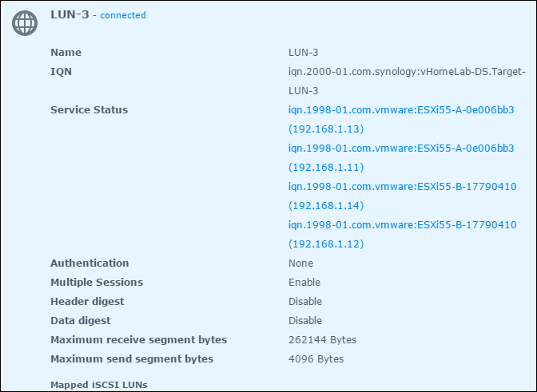
Task: Click the Authentication value None
Action: pos(300,263)
